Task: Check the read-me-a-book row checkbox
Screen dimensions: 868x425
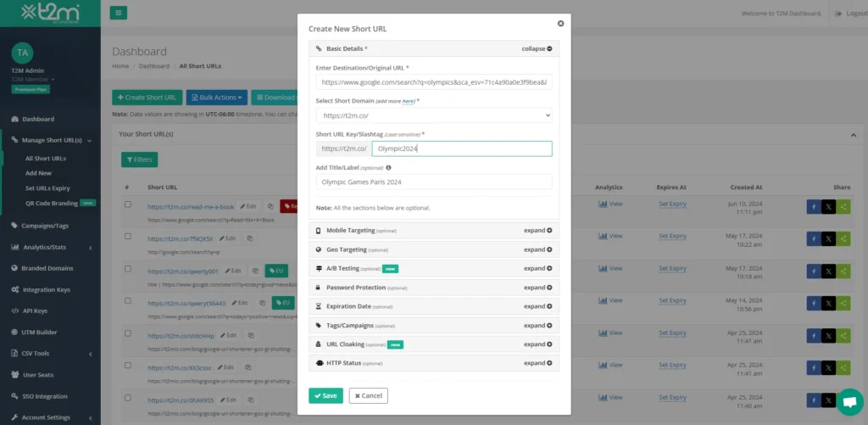Action: (x=128, y=204)
